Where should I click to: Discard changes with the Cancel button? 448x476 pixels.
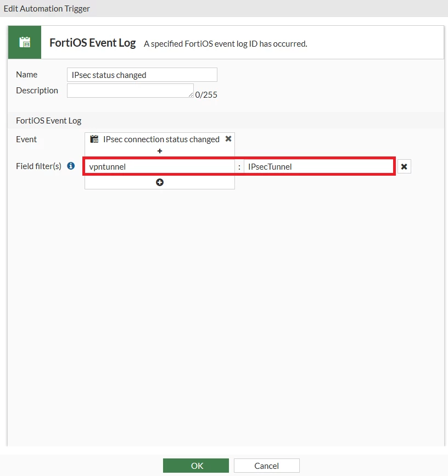[266, 466]
